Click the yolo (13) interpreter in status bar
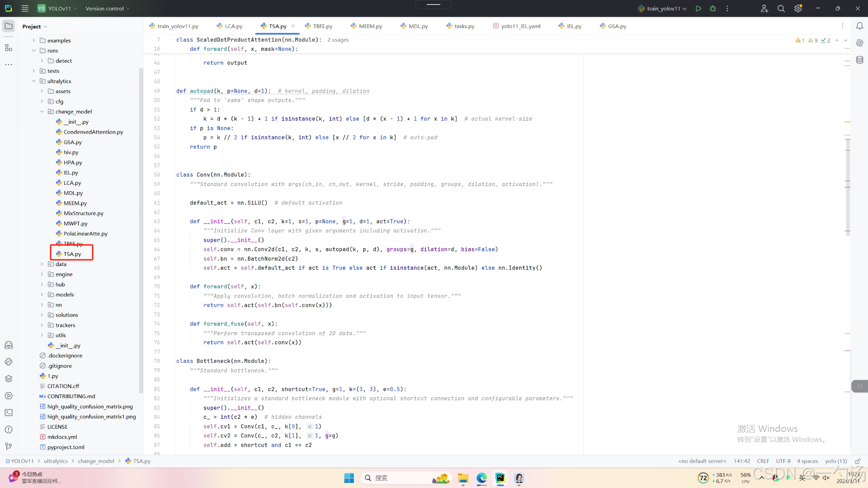The image size is (868, 488). [835, 461]
